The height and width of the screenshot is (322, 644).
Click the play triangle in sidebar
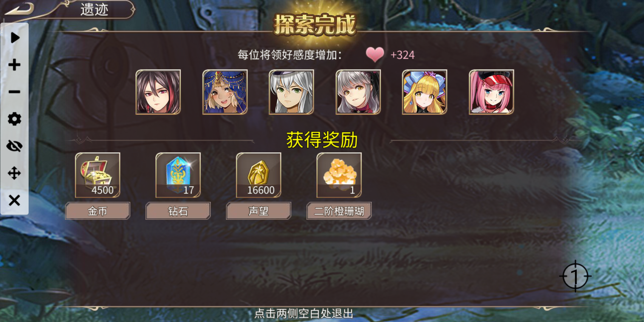[x=15, y=38]
